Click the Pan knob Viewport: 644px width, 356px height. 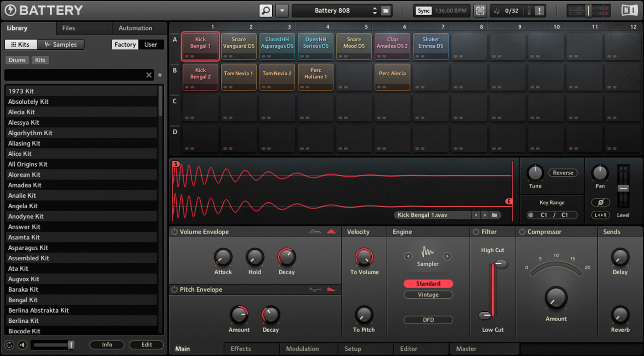click(600, 173)
